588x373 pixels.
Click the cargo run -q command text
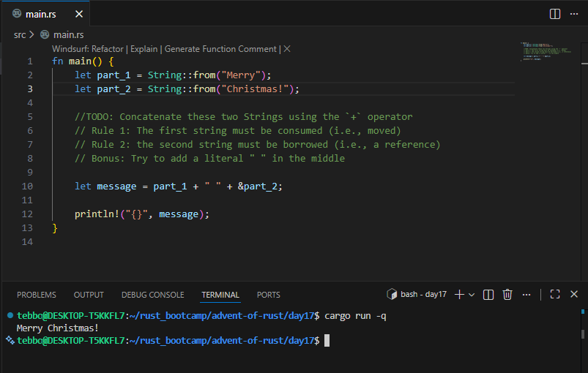(355, 316)
